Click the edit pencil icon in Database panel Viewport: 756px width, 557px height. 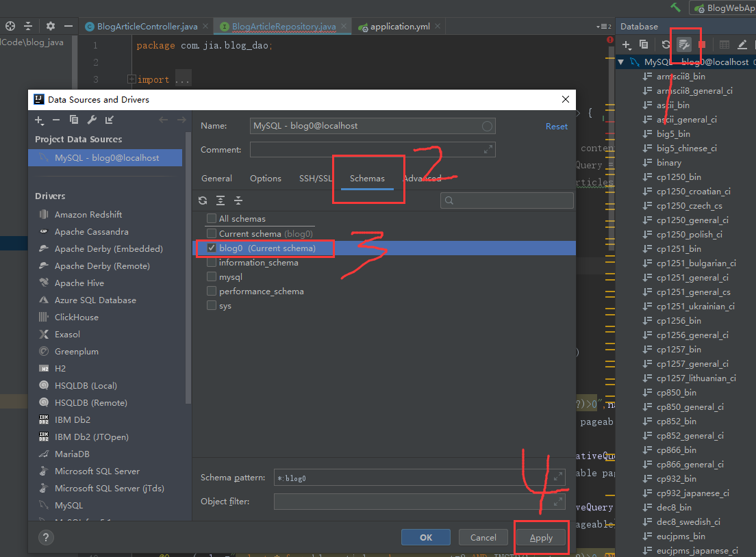[x=742, y=44]
